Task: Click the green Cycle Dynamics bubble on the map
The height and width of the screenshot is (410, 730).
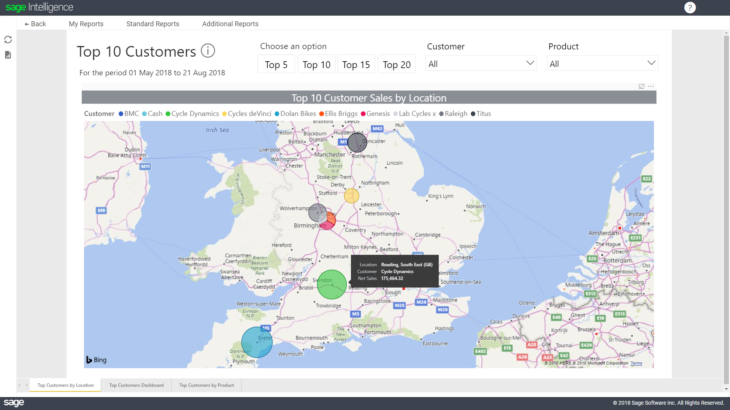Action: click(x=332, y=284)
